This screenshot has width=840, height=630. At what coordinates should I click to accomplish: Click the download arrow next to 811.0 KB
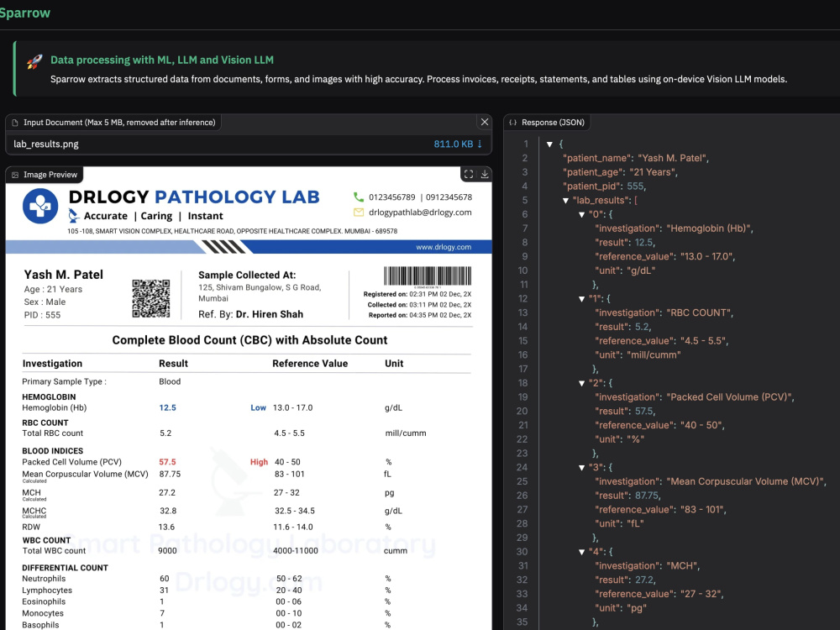point(480,144)
